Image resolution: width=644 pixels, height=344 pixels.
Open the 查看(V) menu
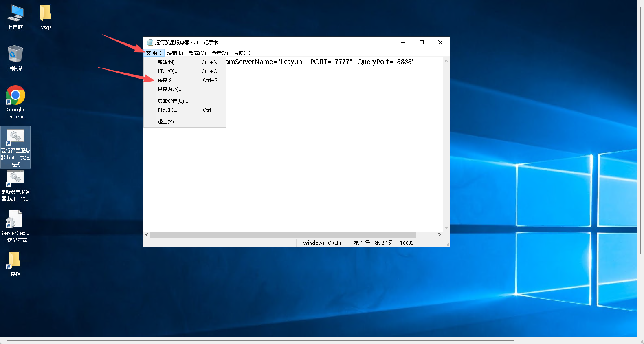220,53
